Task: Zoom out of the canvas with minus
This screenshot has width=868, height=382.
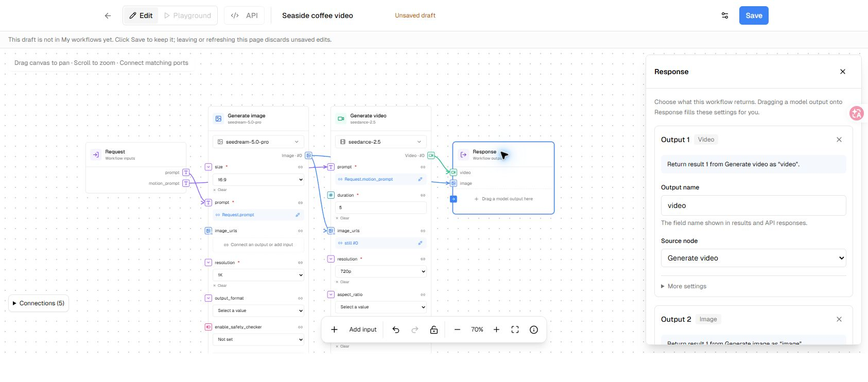Action: tap(457, 329)
